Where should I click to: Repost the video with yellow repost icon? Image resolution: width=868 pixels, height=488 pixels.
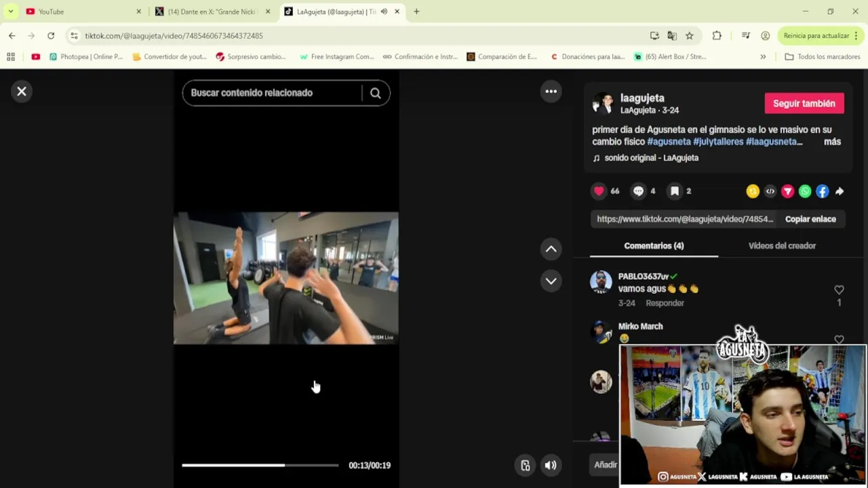[x=753, y=192]
